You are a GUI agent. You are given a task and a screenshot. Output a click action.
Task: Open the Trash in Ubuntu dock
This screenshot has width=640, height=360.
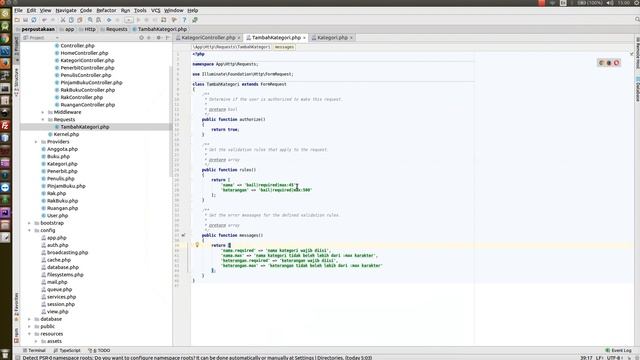[5, 353]
